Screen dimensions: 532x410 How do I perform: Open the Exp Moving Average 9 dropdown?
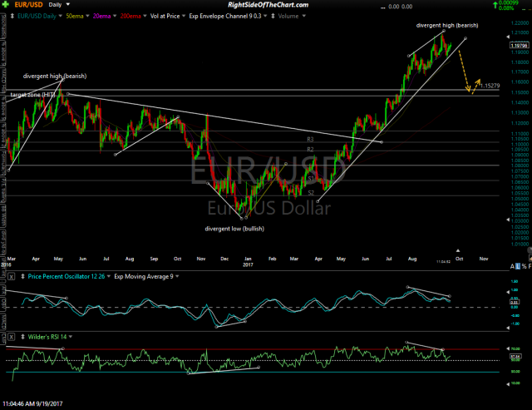click(177, 276)
